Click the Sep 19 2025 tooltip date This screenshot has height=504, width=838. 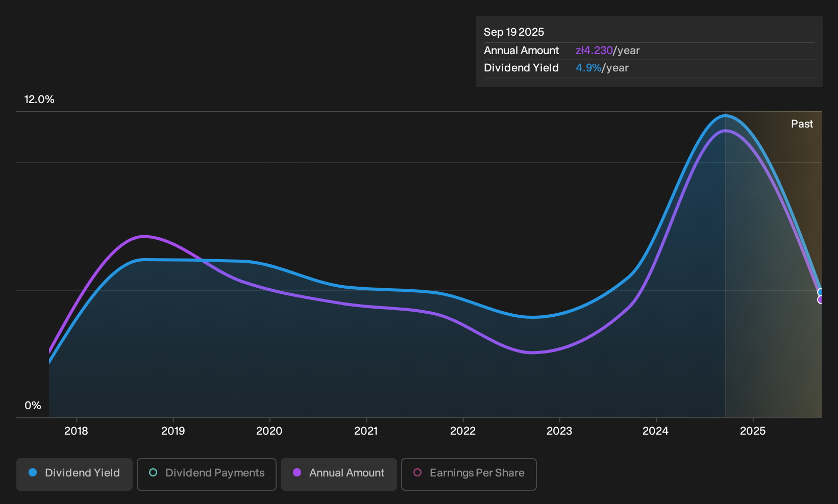click(514, 32)
